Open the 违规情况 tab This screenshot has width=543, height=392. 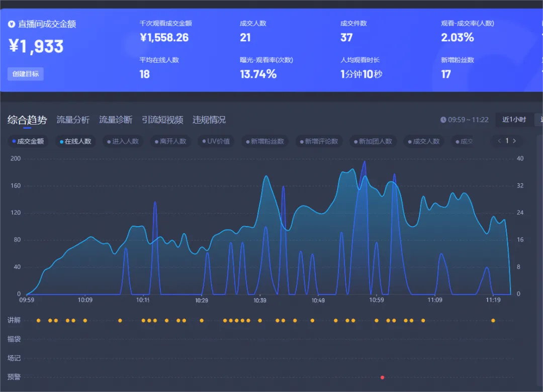point(209,120)
